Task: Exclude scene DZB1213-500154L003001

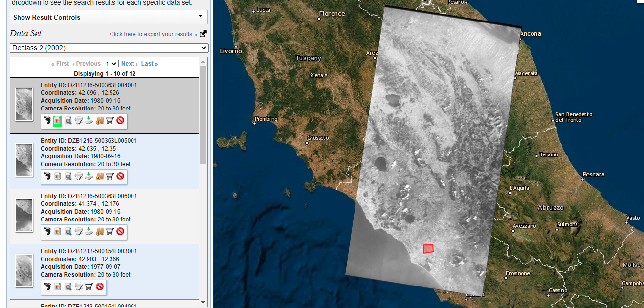Action: tap(100, 287)
